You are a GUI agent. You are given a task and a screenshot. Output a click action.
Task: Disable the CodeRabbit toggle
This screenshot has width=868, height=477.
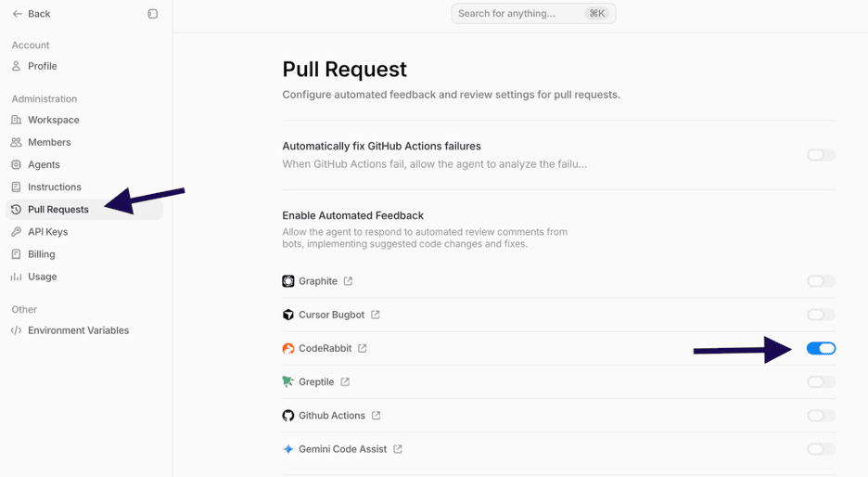tap(821, 349)
